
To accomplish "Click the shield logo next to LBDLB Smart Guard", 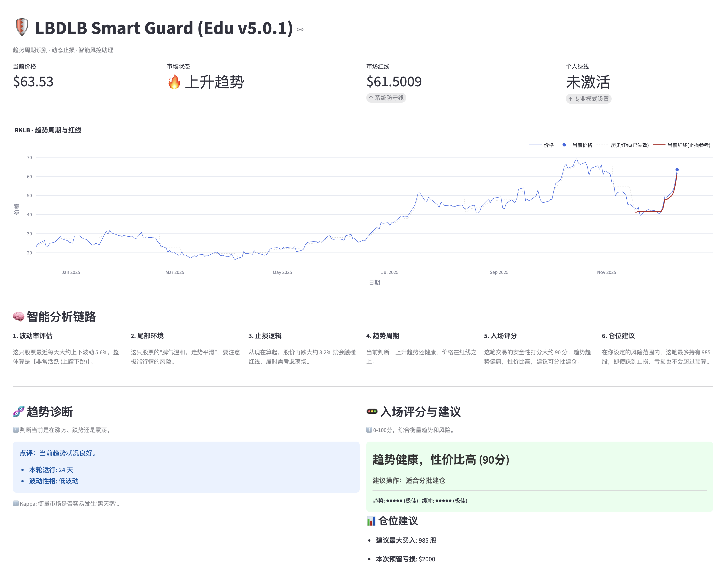I will tap(22, 27).
